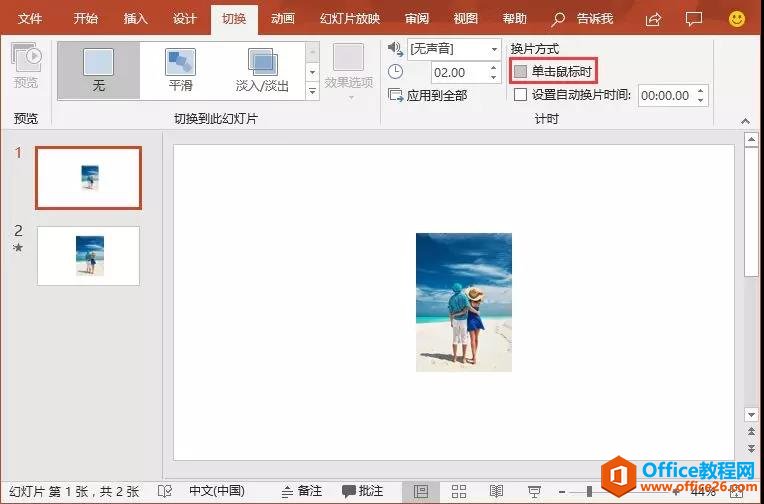Click 应用到全部 button
This screenshot has width=764, height=504.
coord(428,95)
